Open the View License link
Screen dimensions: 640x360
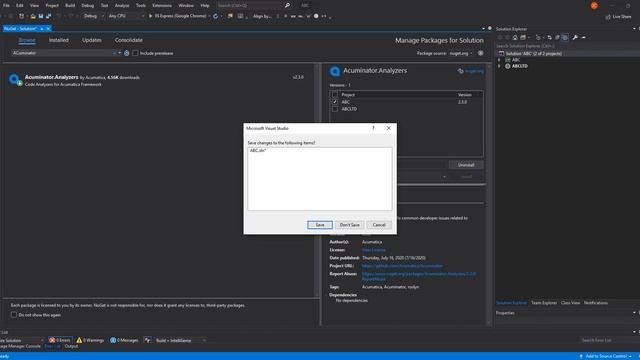373,250
